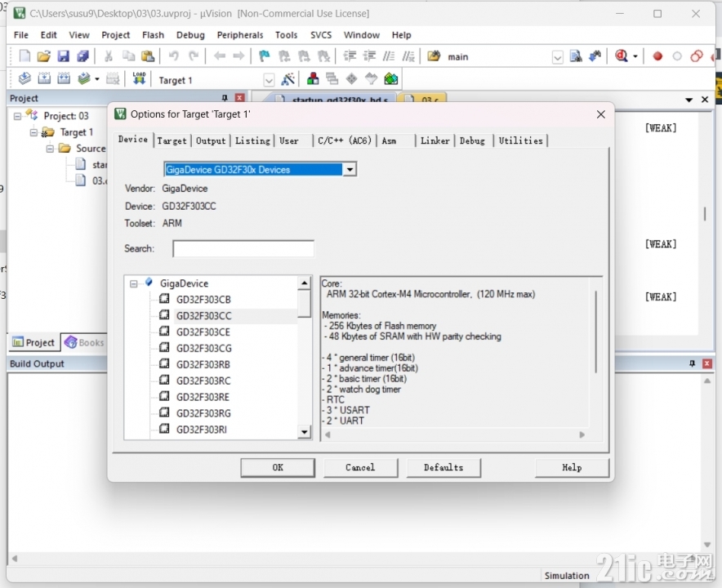This screenshot has height=588, width=722.
Task: Create a new file from the toolbar
Action: (25, 56)
